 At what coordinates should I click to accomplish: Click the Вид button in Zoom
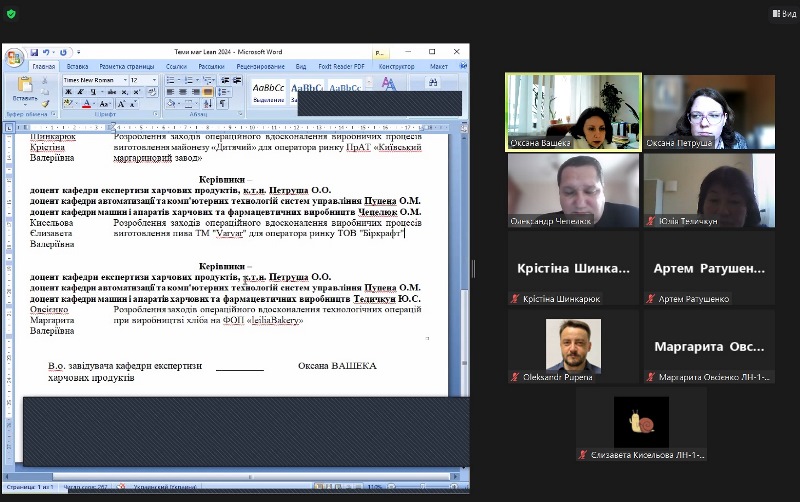tap(784, 14)
